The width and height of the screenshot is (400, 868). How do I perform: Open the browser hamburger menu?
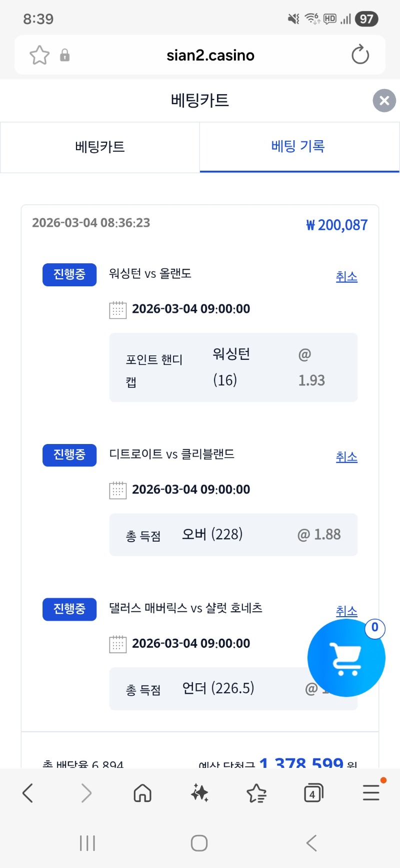tap(371, 793)
